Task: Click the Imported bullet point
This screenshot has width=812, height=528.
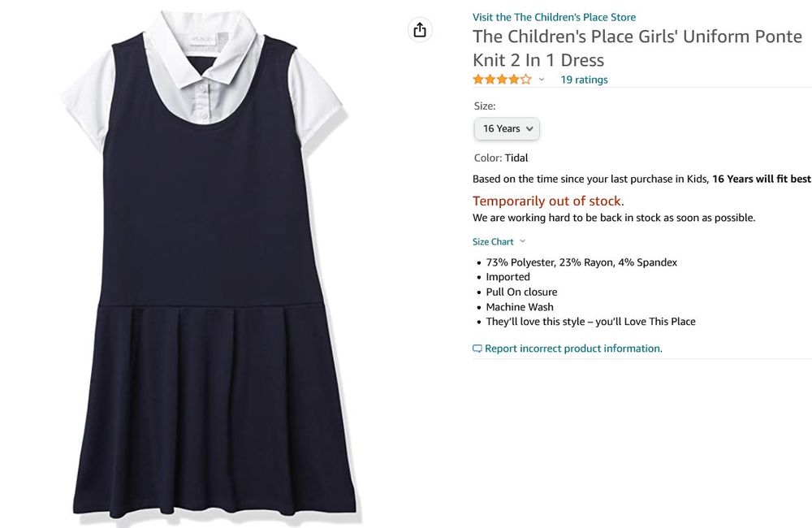Action: (508, 277)
